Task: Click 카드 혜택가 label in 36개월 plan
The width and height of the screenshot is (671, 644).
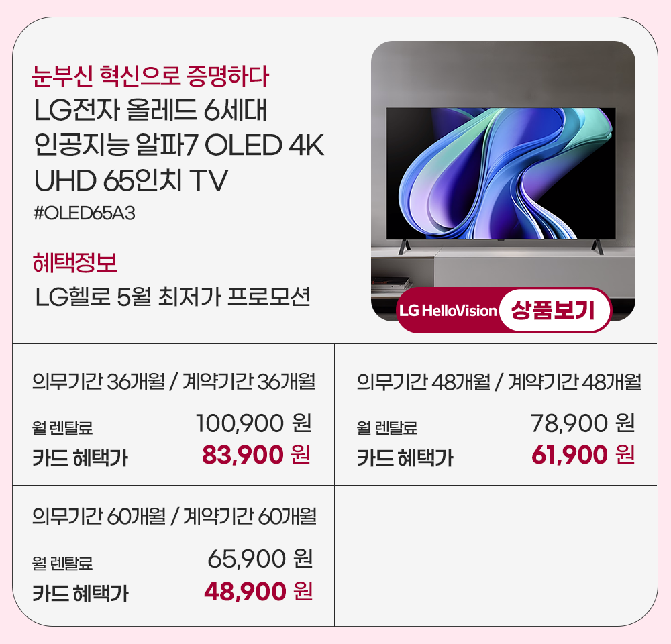Action: (81, 458)
